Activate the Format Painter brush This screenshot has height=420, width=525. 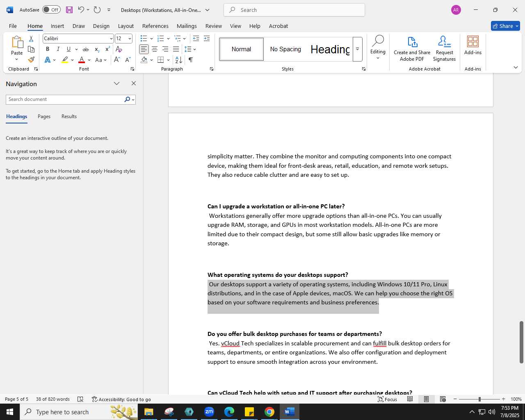click(x=31, y=60)
